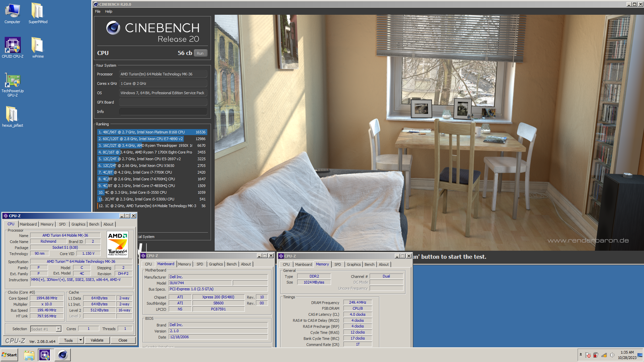Switch to CPU-Z via its taskbar icon

click(x=44, y=355)
